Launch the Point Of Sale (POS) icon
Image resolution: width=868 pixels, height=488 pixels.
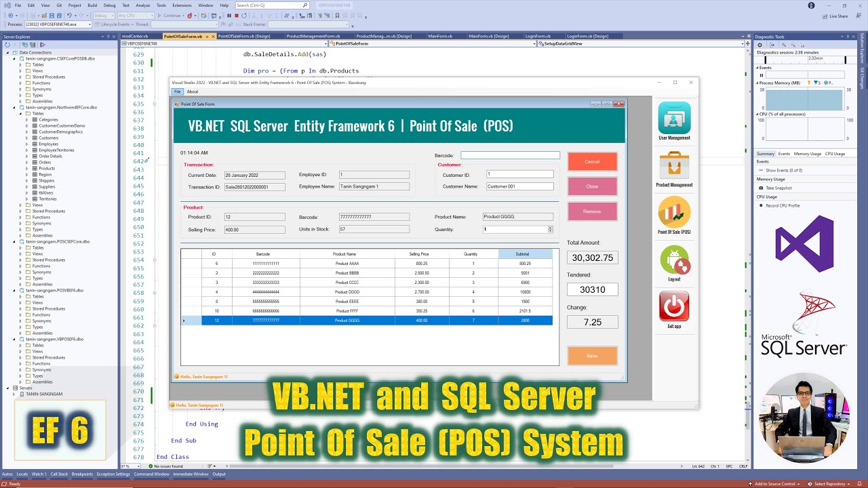pos(674,212)
